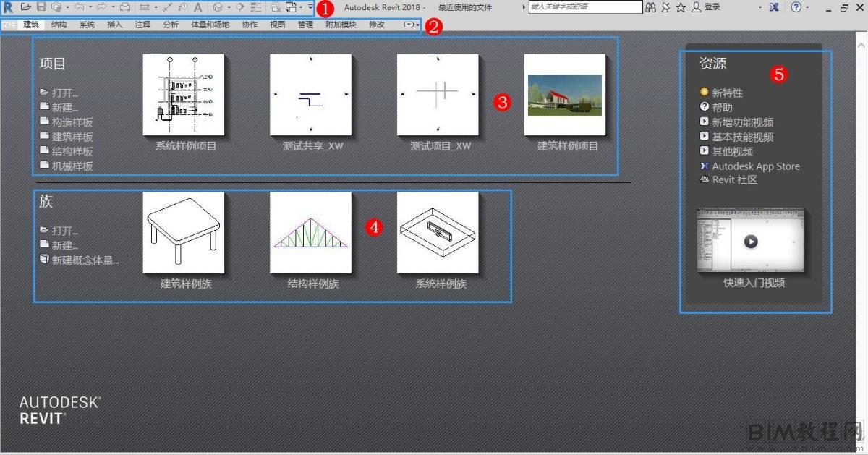
Task: Switch to the 建筑 ribbon tab
Action: coord(31,25)
